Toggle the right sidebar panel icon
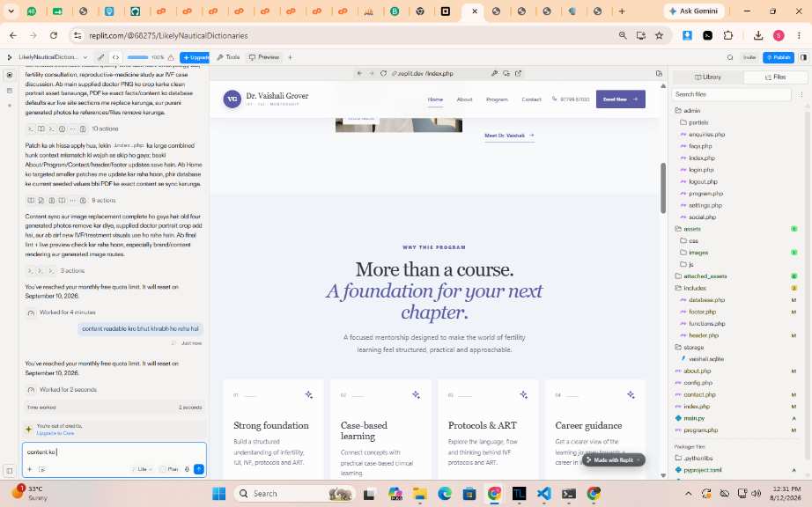812x507 pixels. click(804, 57)
